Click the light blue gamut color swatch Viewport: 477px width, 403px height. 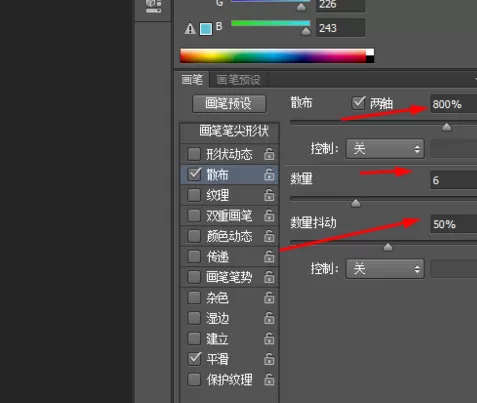point(206,29)
